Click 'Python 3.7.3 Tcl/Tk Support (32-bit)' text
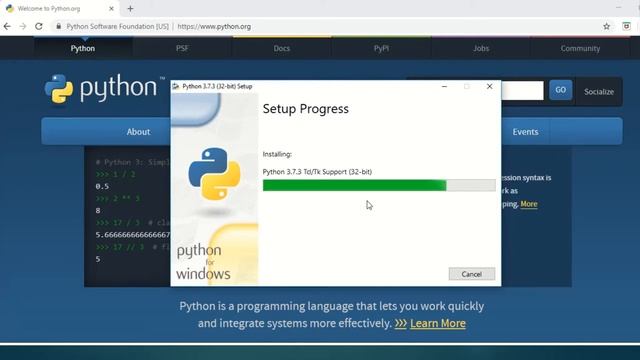The width and height of the screenshot is (640, 360). (317, 172)
